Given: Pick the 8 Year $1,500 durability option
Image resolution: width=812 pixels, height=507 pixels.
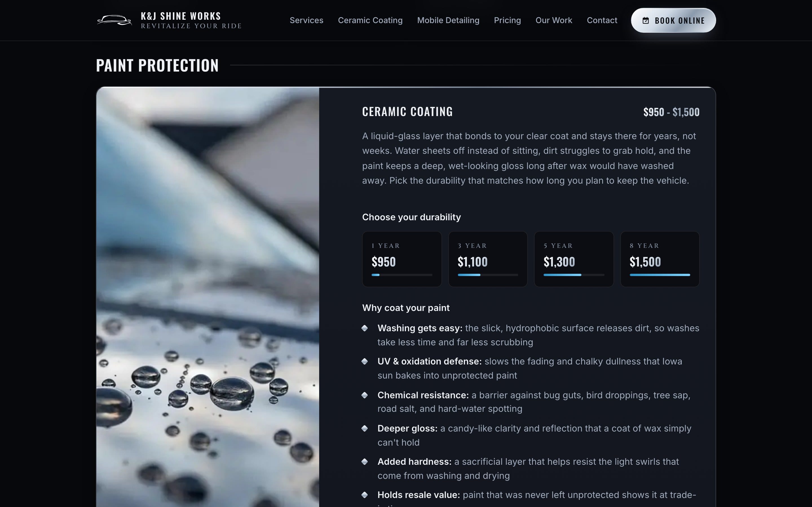Looking at the screenshot, I should point(660,259).
